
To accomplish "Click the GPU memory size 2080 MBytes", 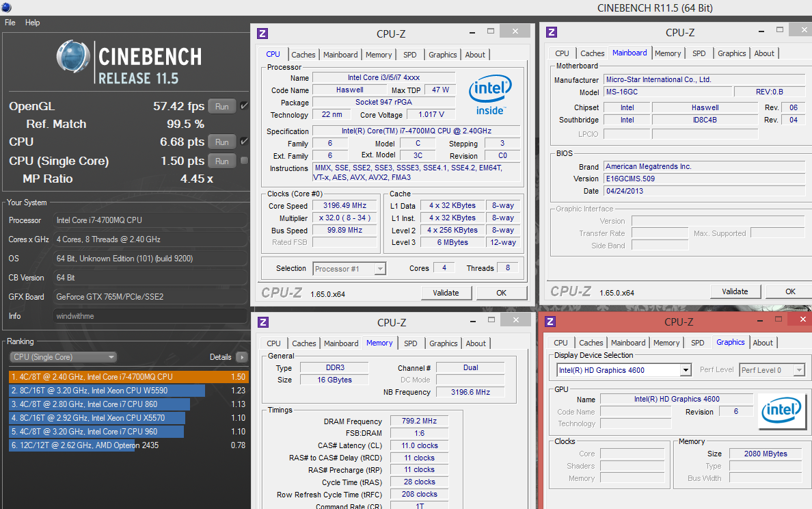I will pos(766,454).
